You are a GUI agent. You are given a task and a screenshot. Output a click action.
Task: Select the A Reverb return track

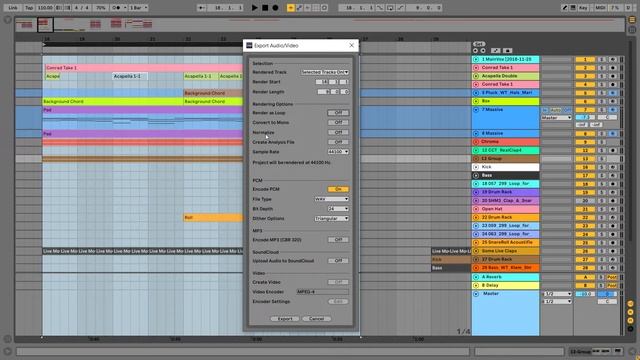(506, 277)
